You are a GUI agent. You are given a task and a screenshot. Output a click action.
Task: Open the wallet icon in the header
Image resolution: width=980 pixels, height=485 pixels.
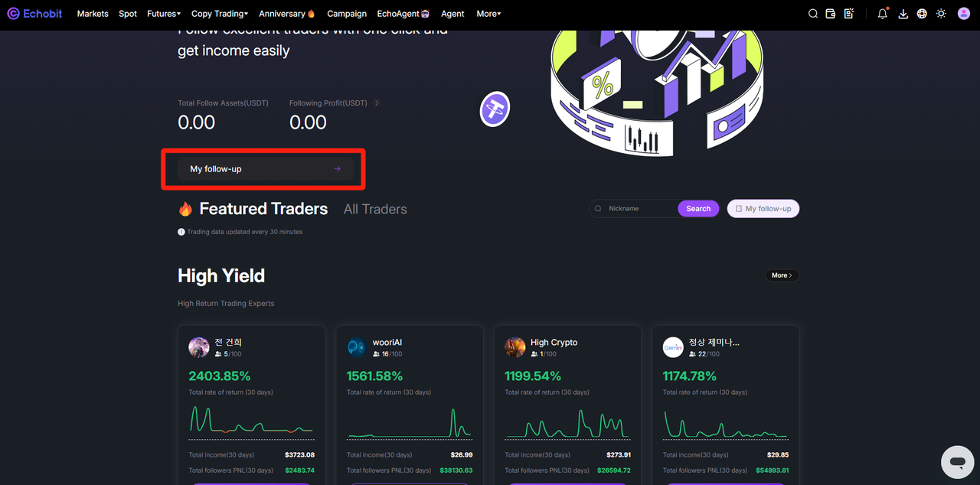point(831,14)
